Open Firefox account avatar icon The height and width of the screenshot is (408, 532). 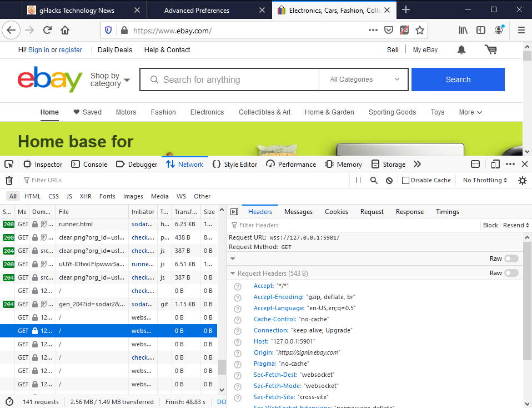[x=499, y=30]
